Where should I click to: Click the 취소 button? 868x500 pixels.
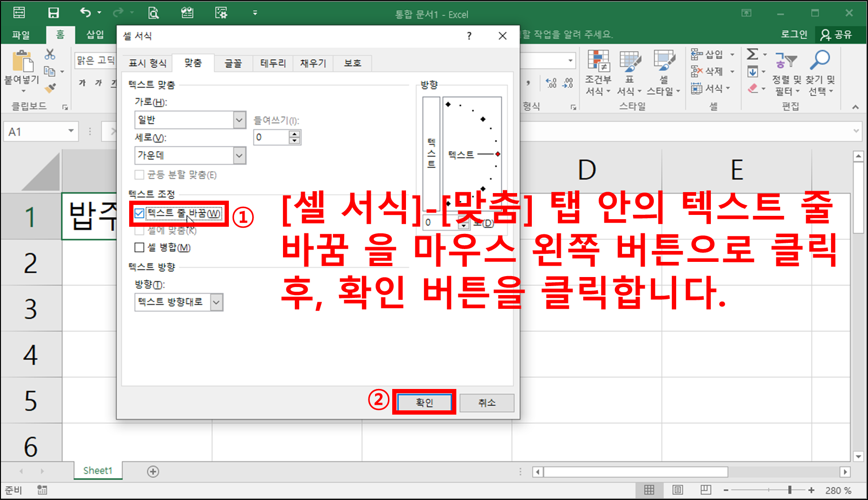(x=486, y=402)
